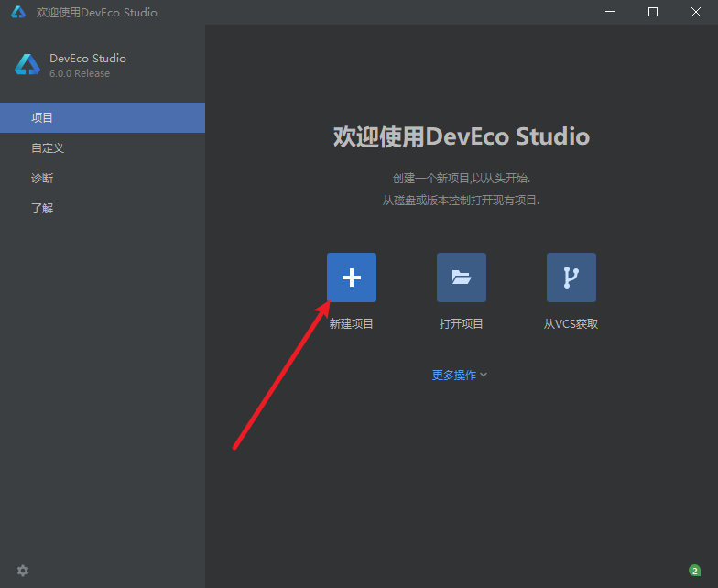Click the Open Project folder icon

[x=462, y=277]
